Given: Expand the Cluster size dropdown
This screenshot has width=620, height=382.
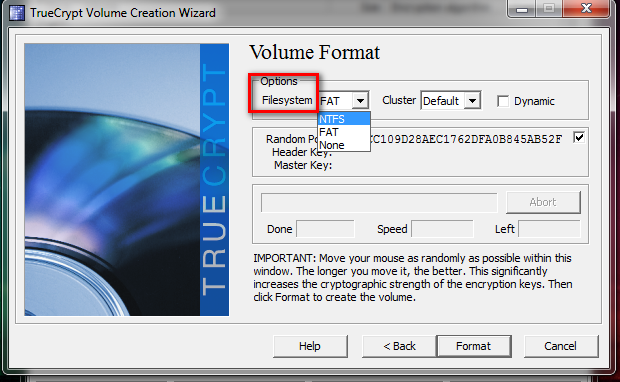Looking at the screenshot, I should point(472,101).
